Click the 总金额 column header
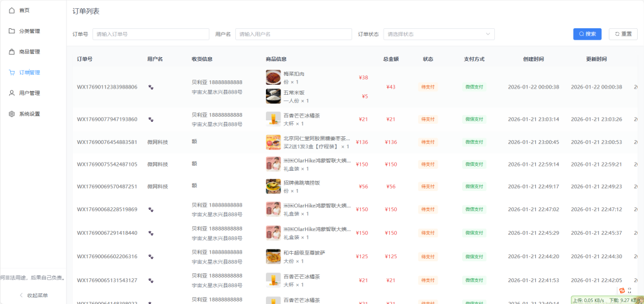The width and height of the screenshot is (644, 304). [x=391, y=59]
